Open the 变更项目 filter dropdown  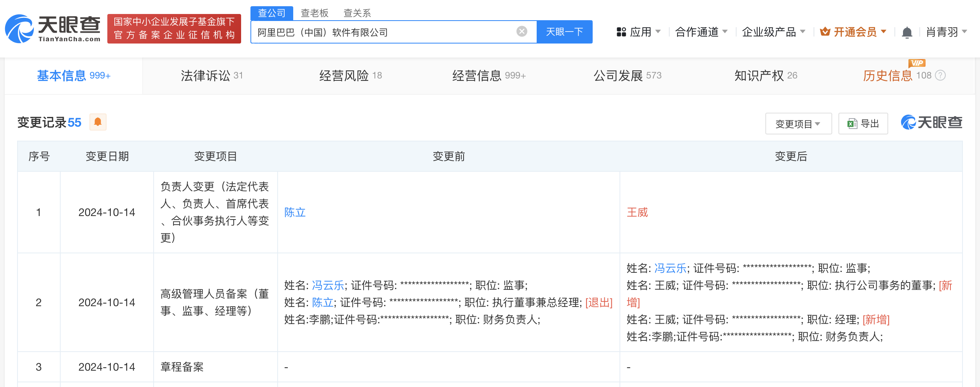pyautogui.click(x=798, y=124)
